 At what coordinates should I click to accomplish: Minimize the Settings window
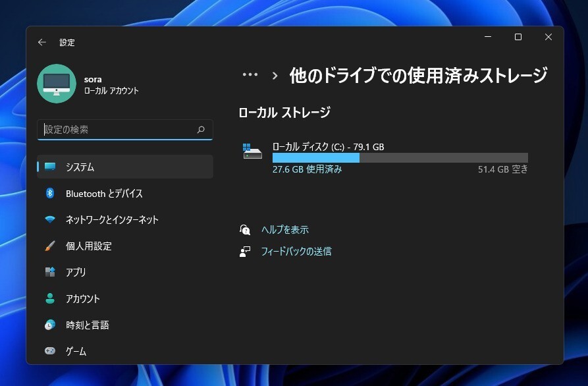click(488, 37)
